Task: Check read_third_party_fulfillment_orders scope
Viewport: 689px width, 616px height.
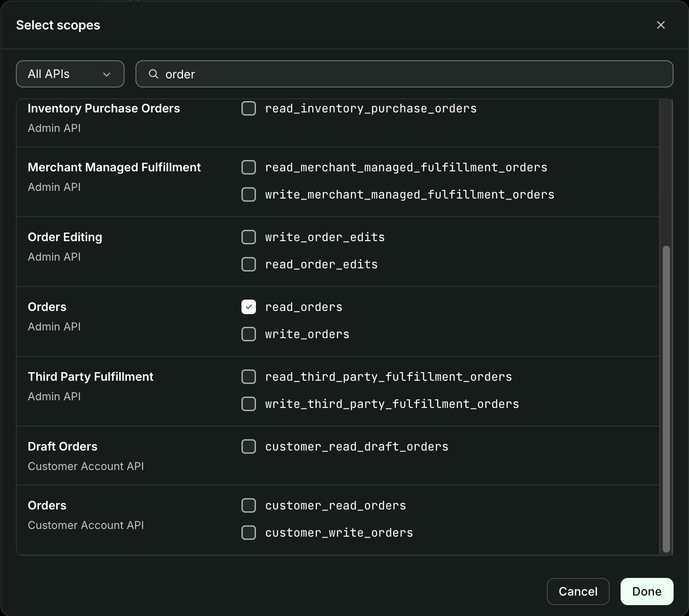Action: 249,377
